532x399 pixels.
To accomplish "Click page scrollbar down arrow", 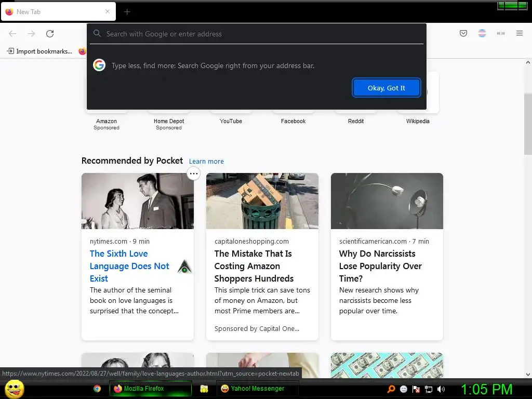I will click(528, 375).
